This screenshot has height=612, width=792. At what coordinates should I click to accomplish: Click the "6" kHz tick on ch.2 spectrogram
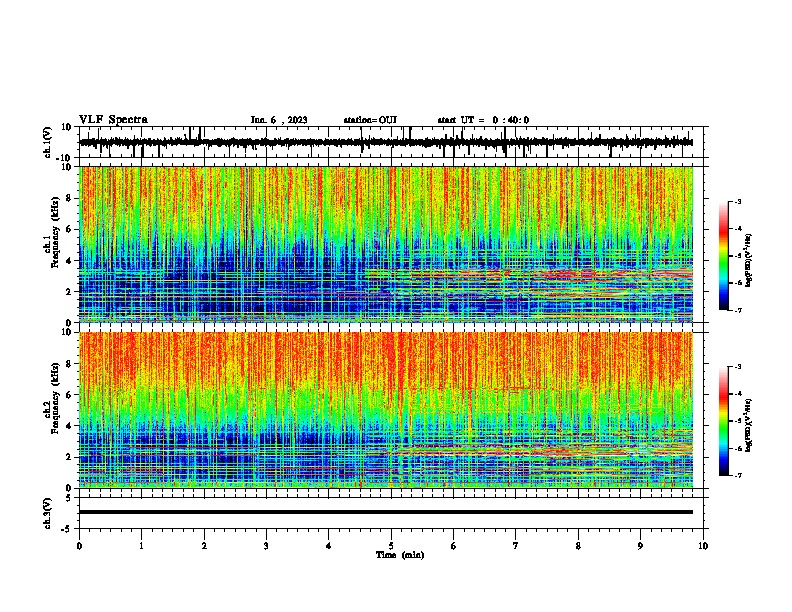click(70, 395)
